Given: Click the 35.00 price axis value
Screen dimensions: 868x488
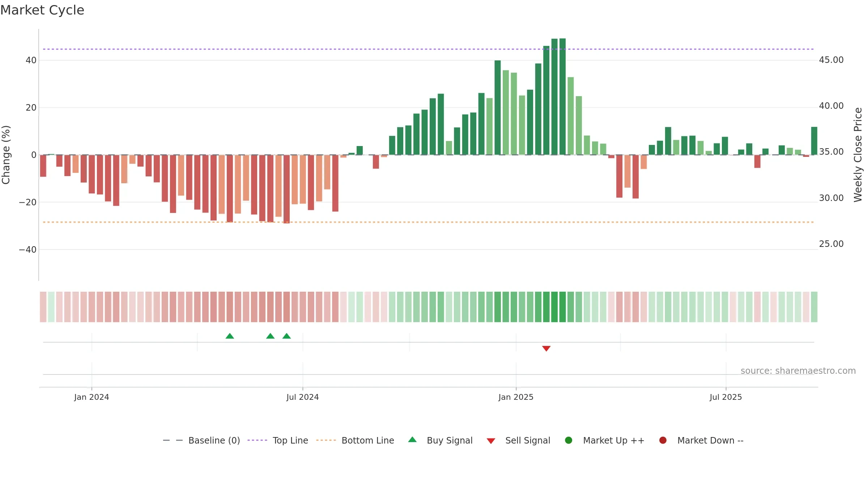Looking at the screenshot, I should pyautogui.click(x=831, y=151).
